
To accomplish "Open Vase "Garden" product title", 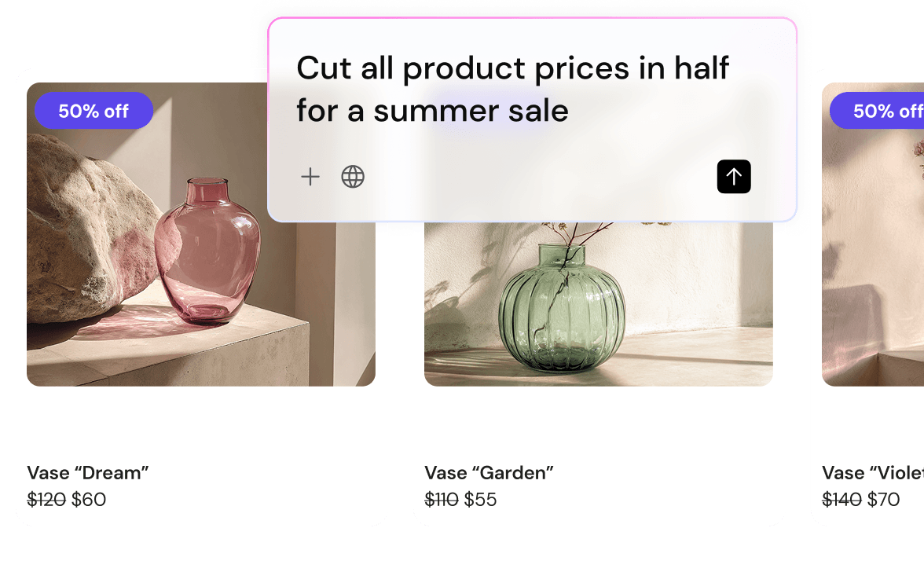I will point(489,473).
